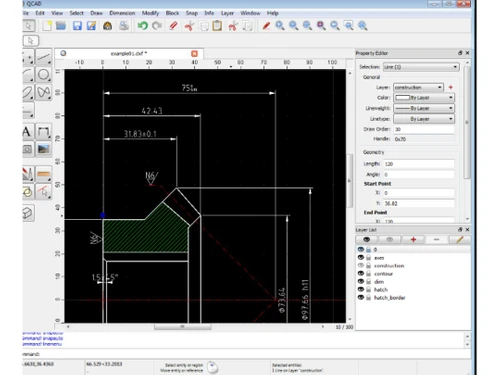Open the Layer dropdown showing construction
500x375 pixels.
pos(418,87)
